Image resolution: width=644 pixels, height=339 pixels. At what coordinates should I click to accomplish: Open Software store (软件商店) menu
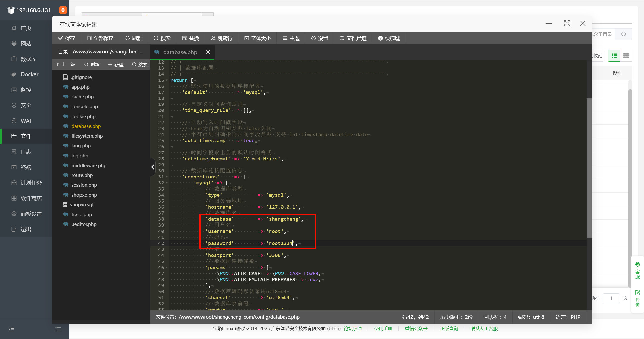pyautogui.click(x=26, y=198)
